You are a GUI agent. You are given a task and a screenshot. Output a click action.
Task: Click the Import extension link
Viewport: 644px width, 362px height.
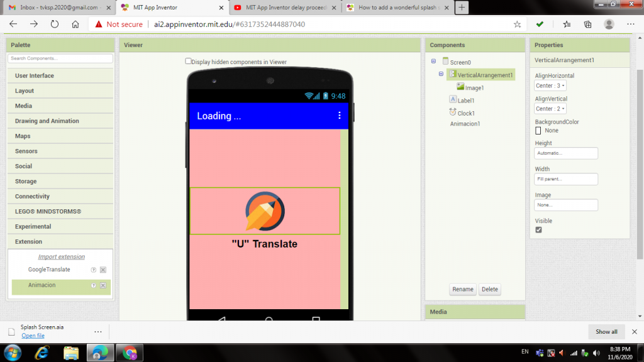62,256
